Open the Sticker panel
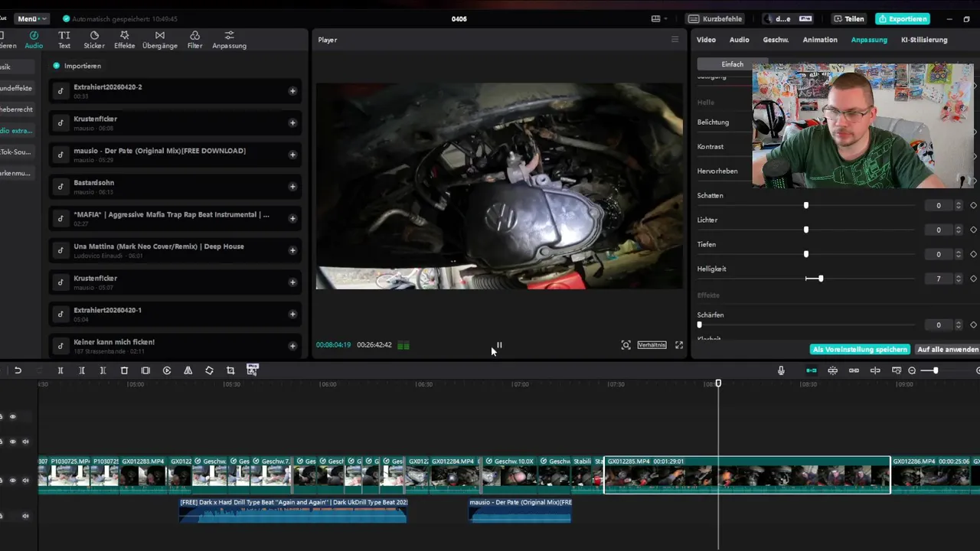Screen dimensions: 980x551 94,40
